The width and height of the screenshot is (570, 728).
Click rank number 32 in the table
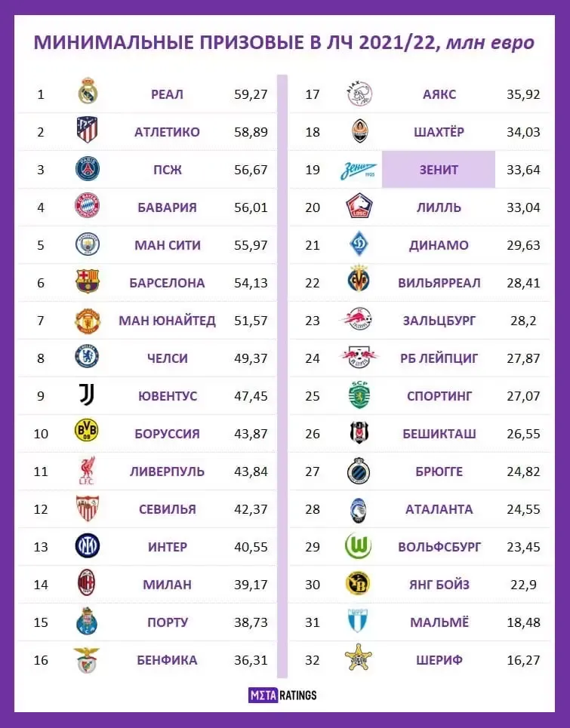(x=313, y=660)
